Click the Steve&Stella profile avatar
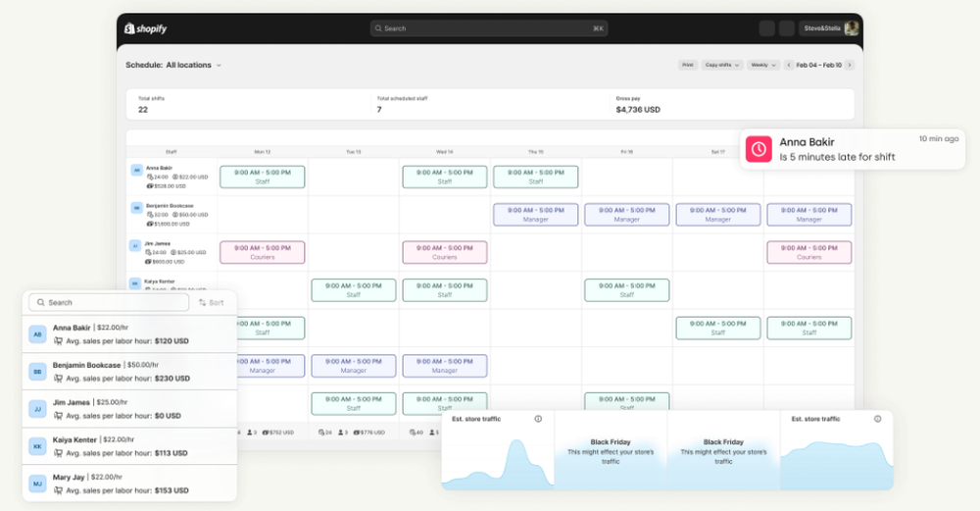This screenshot has height=511, width=980. click(x=851, y=28)
